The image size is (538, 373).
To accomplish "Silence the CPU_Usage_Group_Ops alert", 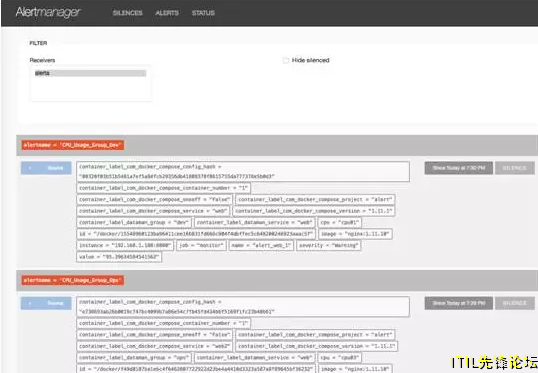I will (x=515, y=303).
